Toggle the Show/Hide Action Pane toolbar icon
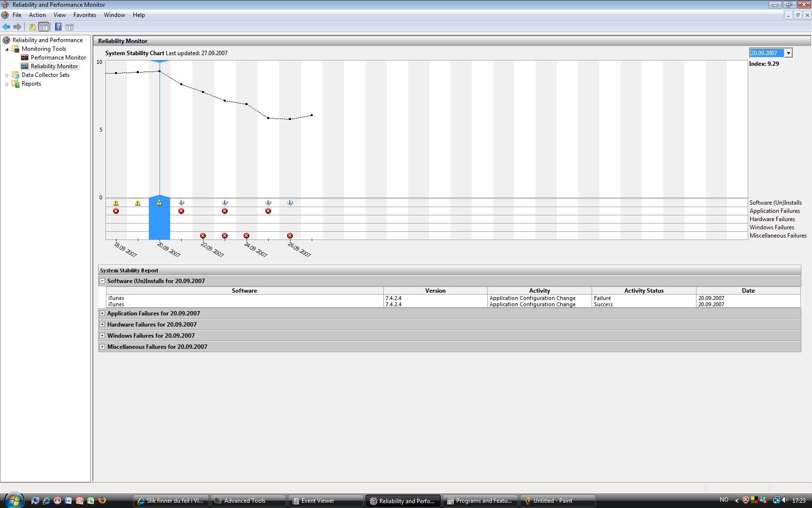The height and width of the screenshot is (508, 812). (x=70, y=27)
